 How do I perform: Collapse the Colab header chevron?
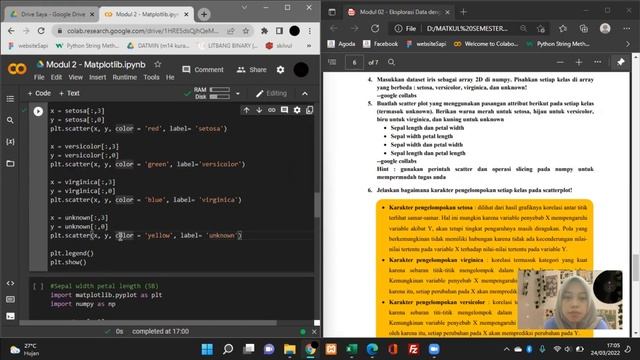pos(305,93)
